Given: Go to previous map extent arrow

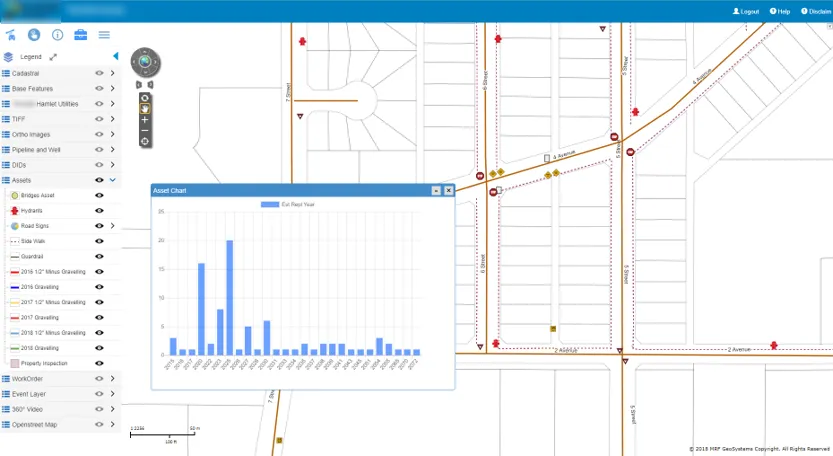Looking at the screenshot, I should [x=139, y=85].
